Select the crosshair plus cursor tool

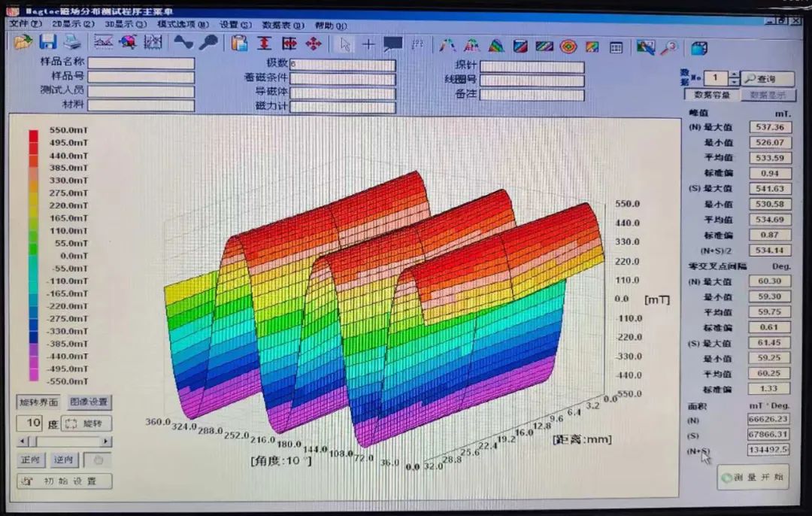click(368, 44)
